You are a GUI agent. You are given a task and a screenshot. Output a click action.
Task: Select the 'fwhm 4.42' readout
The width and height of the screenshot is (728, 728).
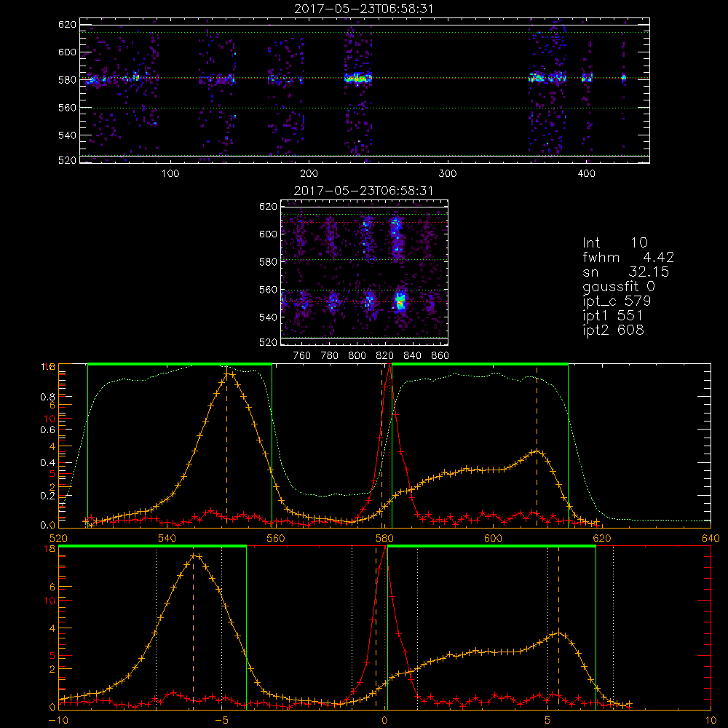pyautogui.click(x=628, y=257)
